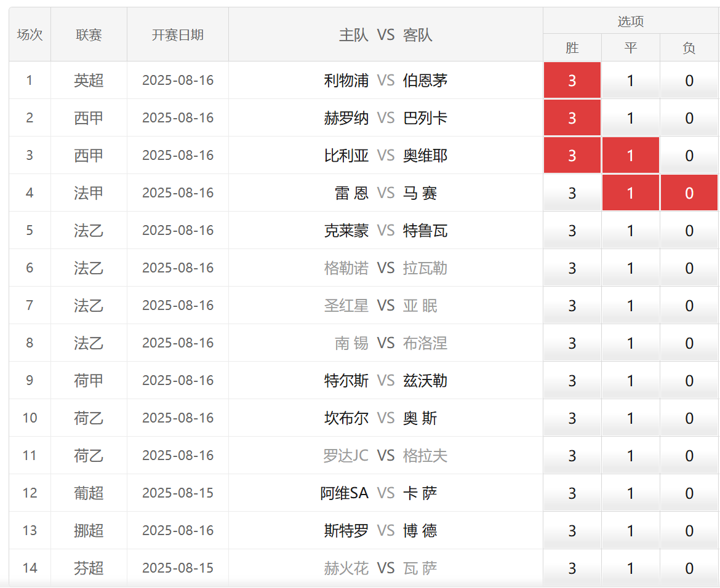Select win (3) for 格勒诺 VS 拉瓦勒

572,268
